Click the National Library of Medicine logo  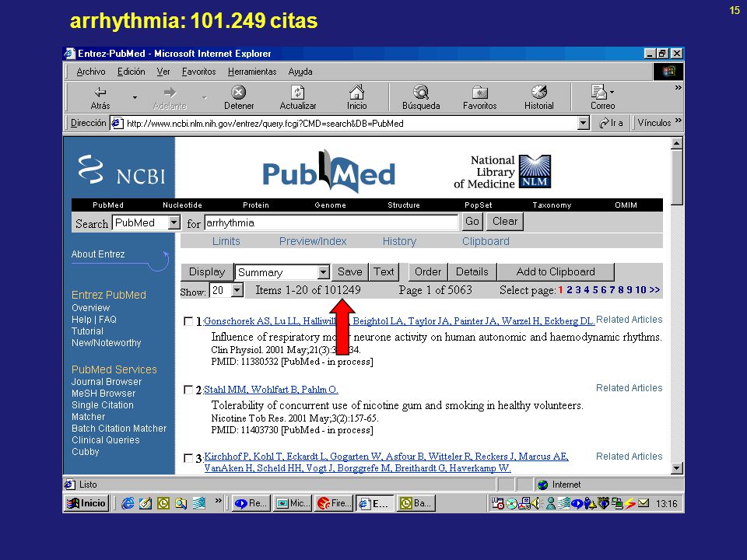coord(503,172)
